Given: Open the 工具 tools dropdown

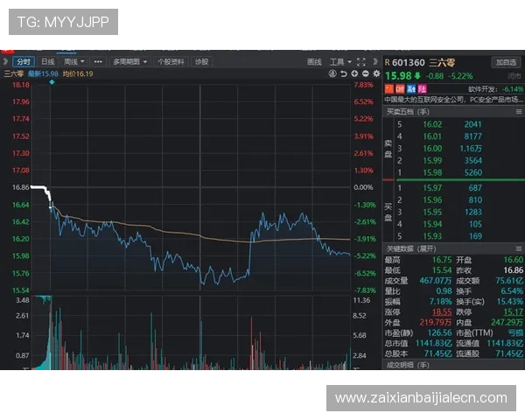Looking at the screenshot, I should (339, 62).
